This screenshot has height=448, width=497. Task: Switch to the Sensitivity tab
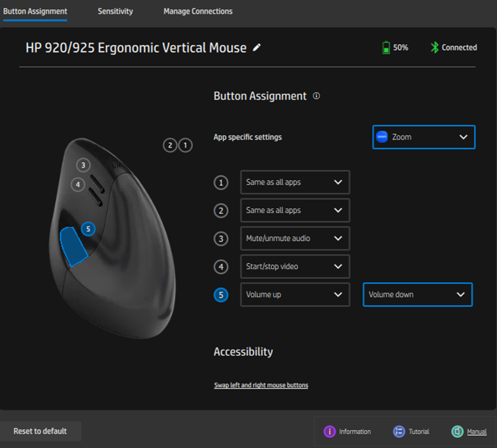pyautogui.click(x=115, y=12)
